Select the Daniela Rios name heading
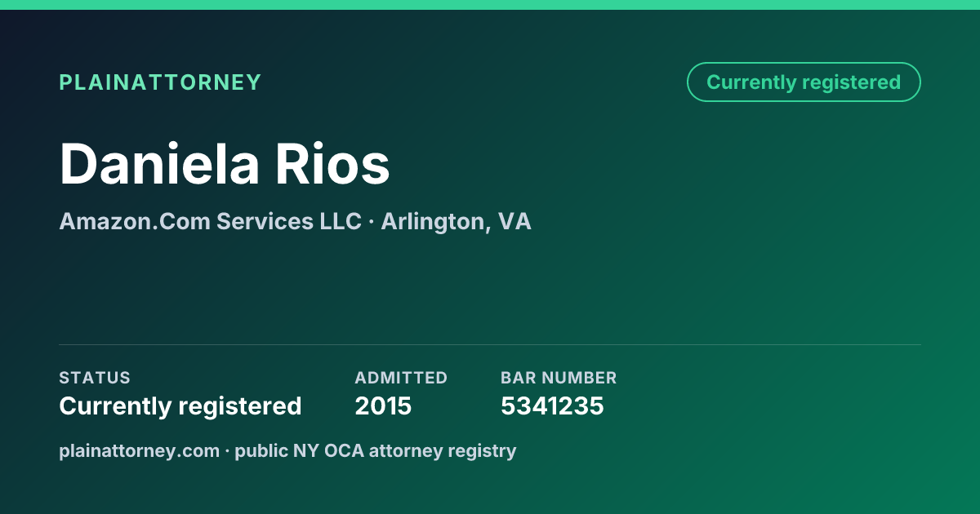Screen dimensions: 980x514 point(225,163)
